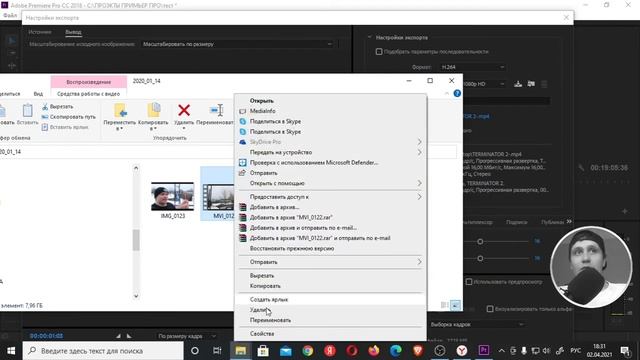Expand the Give access to submenu

tap(331, 197)
